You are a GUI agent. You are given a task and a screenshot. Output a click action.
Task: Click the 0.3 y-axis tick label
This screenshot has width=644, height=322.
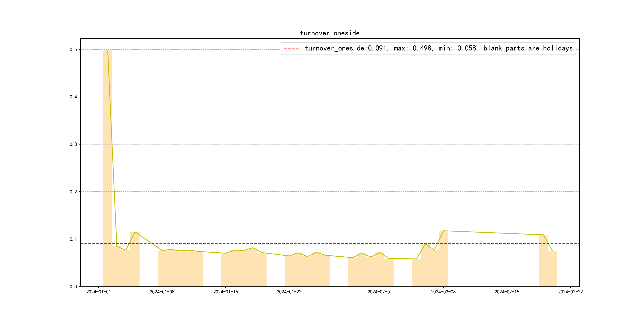coord(73,145)
